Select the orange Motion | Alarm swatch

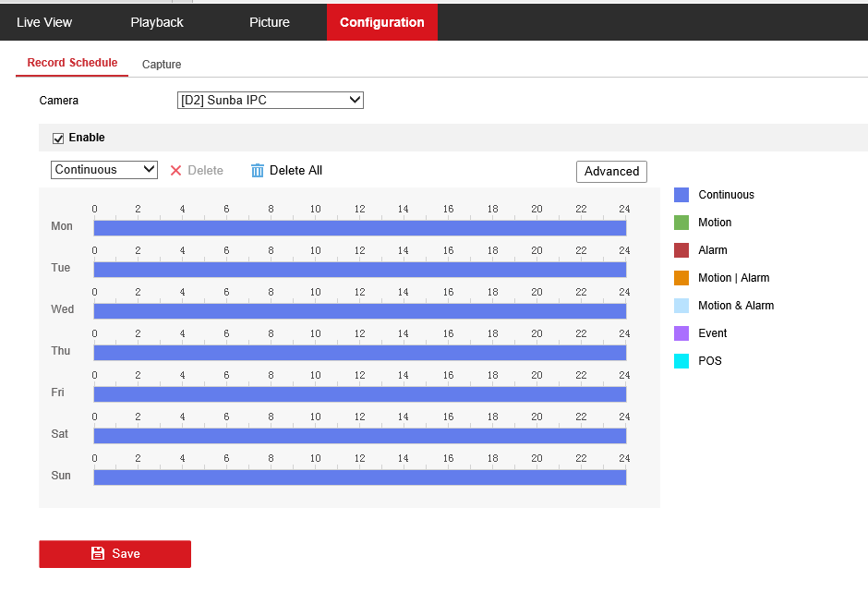click(681, 277)
